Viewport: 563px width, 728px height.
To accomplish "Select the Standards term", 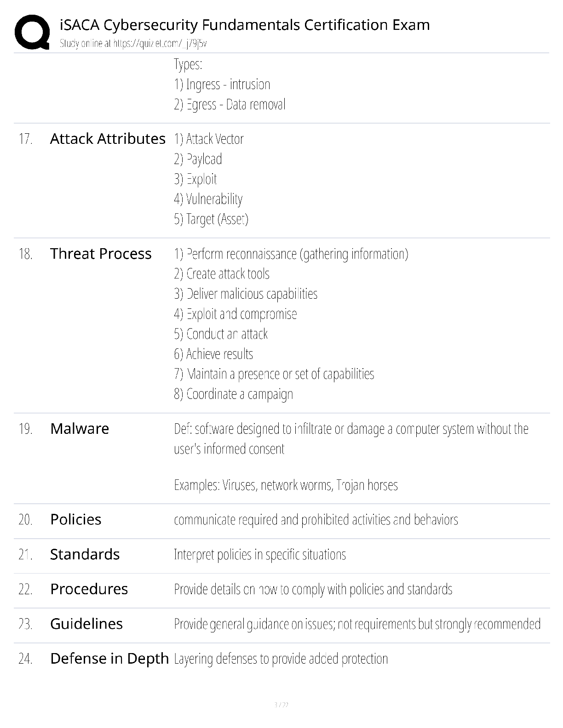I will [85, 554].
